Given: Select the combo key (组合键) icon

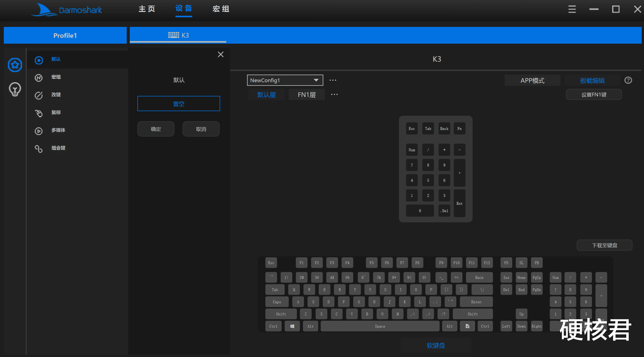Looking at the screenshot, I should (x=39, y=148).
